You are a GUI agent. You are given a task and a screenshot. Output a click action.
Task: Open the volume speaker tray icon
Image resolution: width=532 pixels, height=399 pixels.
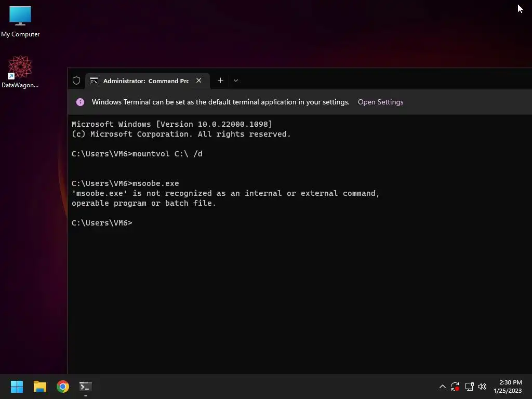pos(482,387)
